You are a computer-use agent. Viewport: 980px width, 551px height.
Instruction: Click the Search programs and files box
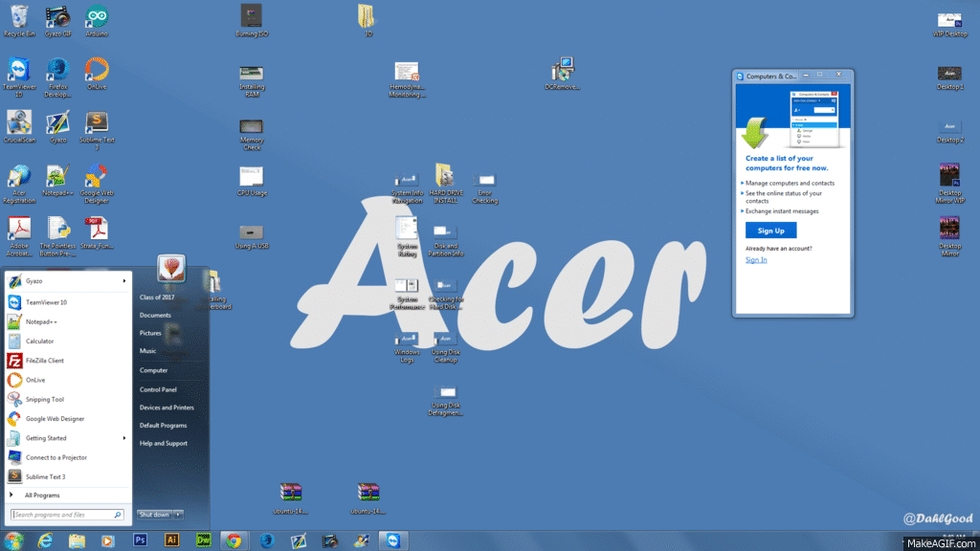pyautogui.click(x=65, y=515)
